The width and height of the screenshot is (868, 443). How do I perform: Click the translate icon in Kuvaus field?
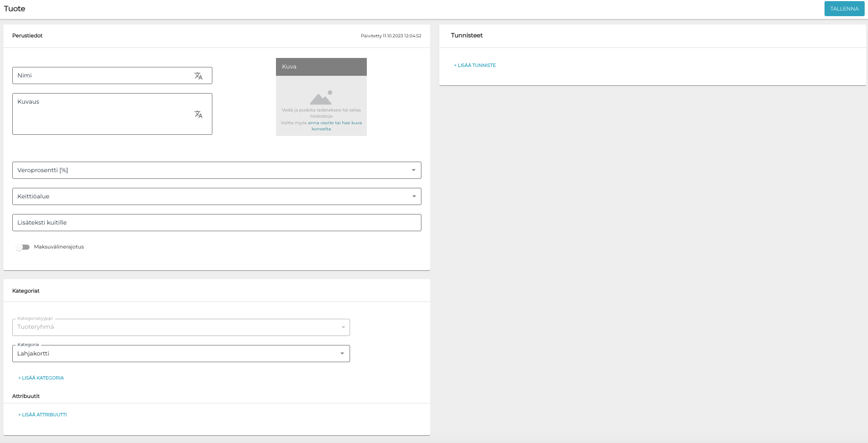point(198,114)
